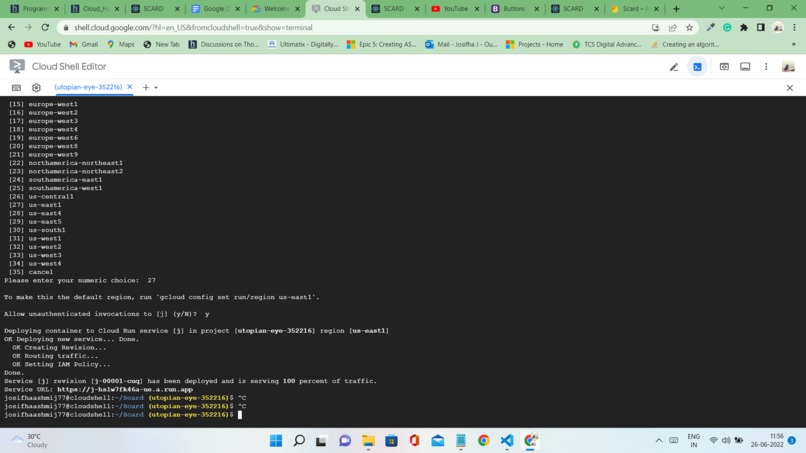Click the address bar URL field
This screenshot has width=806, height=453.
(355, 28)
